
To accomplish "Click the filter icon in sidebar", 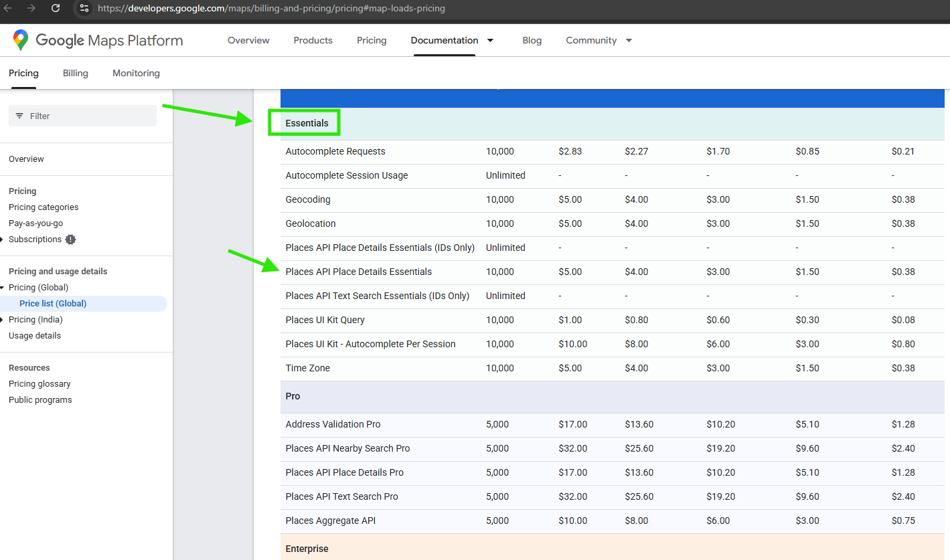I will [19, 116].
